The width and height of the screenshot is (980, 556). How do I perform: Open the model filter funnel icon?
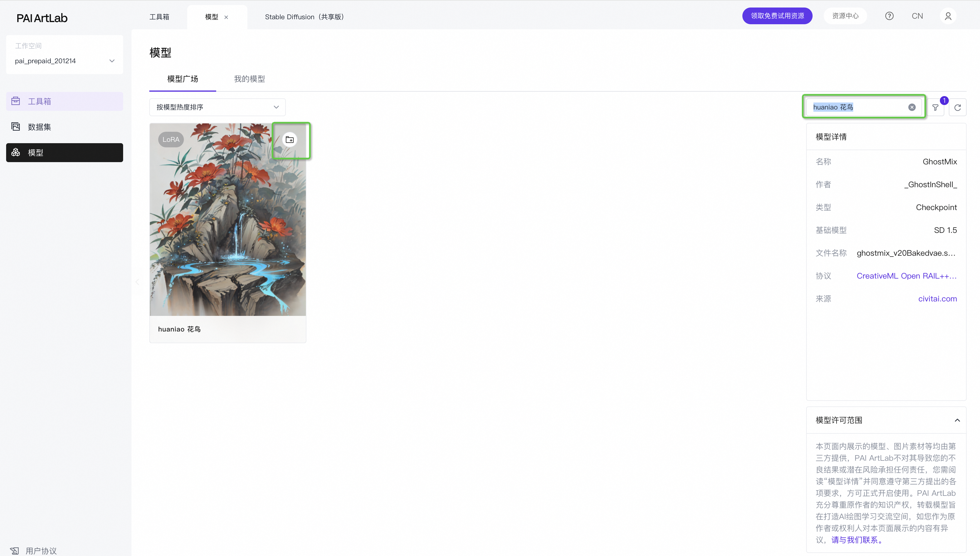click(x=935, y=108)
